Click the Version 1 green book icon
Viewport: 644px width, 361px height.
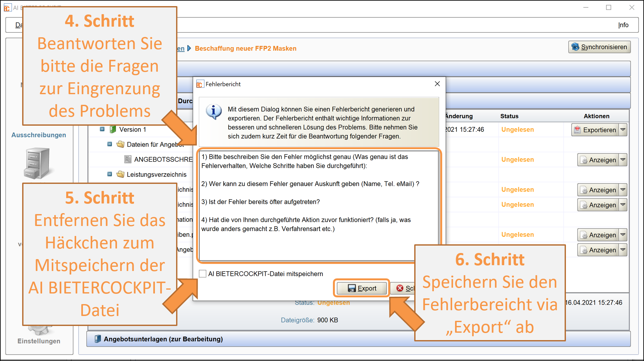[x=113, y=129]
